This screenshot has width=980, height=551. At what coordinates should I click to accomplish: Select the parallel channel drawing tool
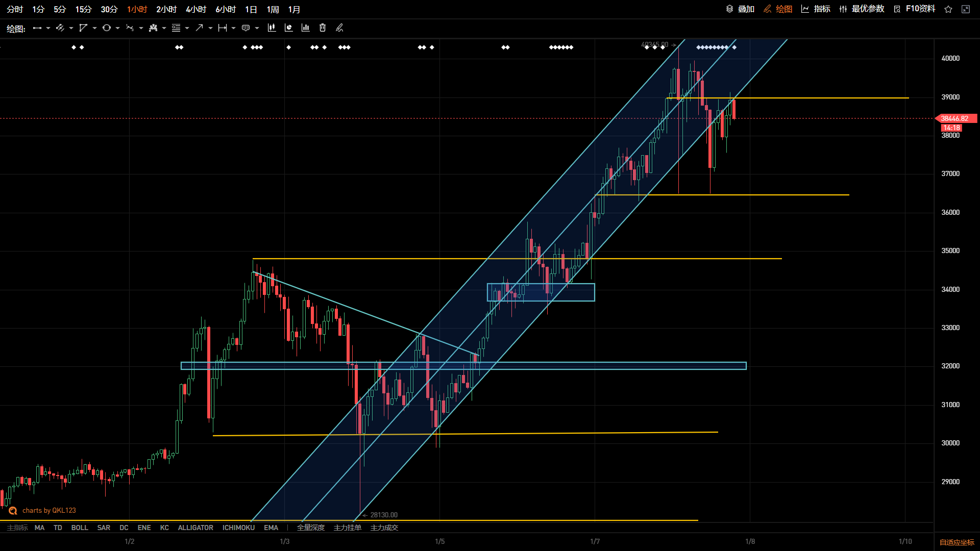[60, 28]
